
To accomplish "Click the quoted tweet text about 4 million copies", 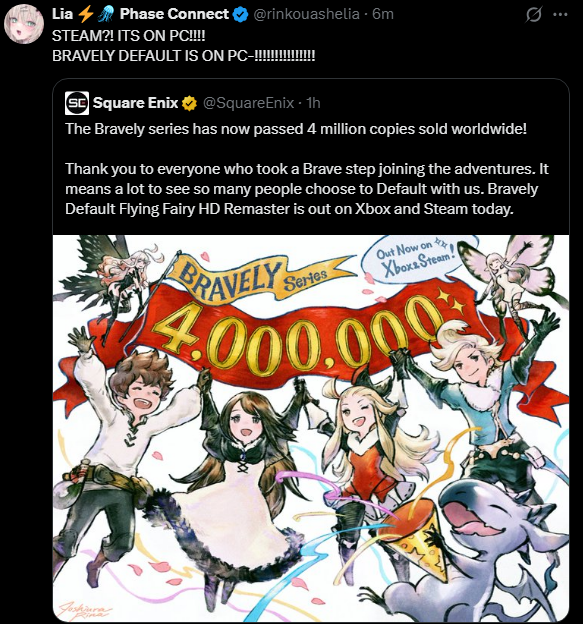I will coord(307,169).
